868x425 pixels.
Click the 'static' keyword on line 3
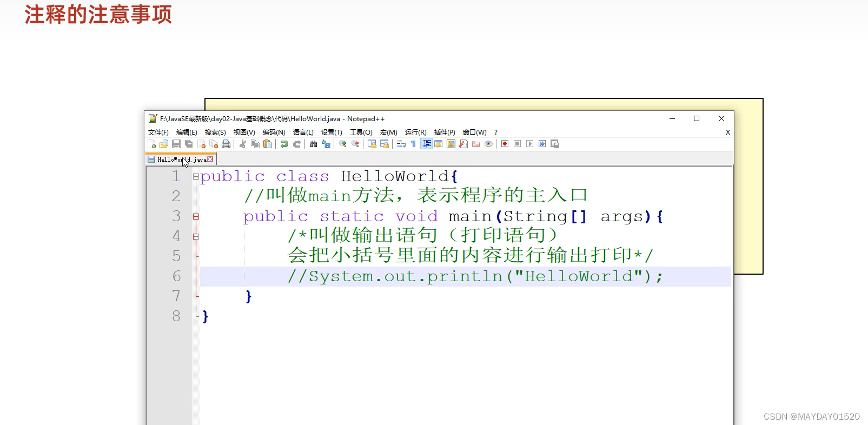click(352, 216)
